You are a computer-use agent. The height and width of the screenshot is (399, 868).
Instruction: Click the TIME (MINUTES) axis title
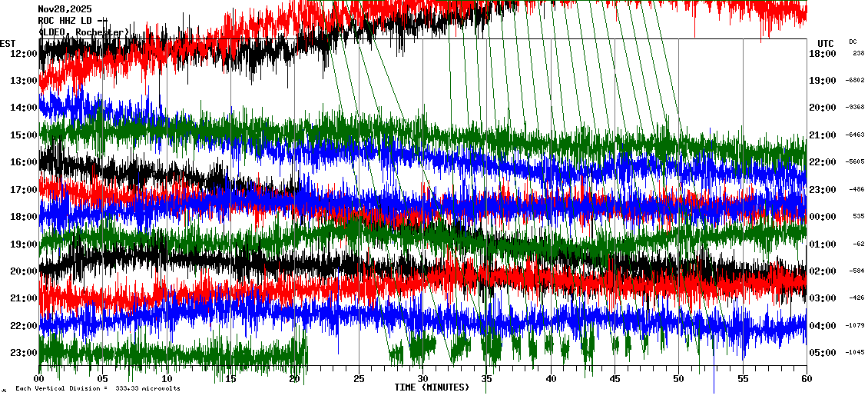point(432,387)
